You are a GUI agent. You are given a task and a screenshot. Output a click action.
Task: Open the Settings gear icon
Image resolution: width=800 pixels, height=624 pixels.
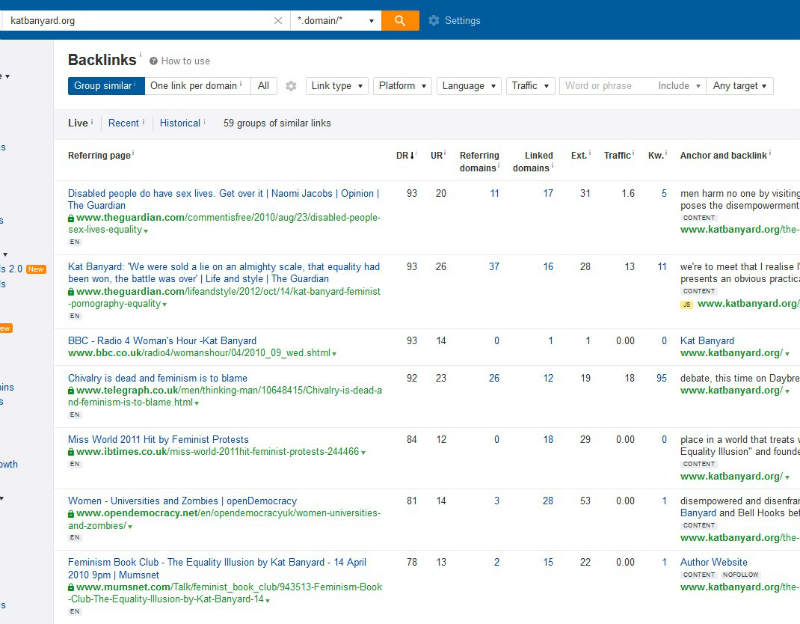[x=434, y=20]
